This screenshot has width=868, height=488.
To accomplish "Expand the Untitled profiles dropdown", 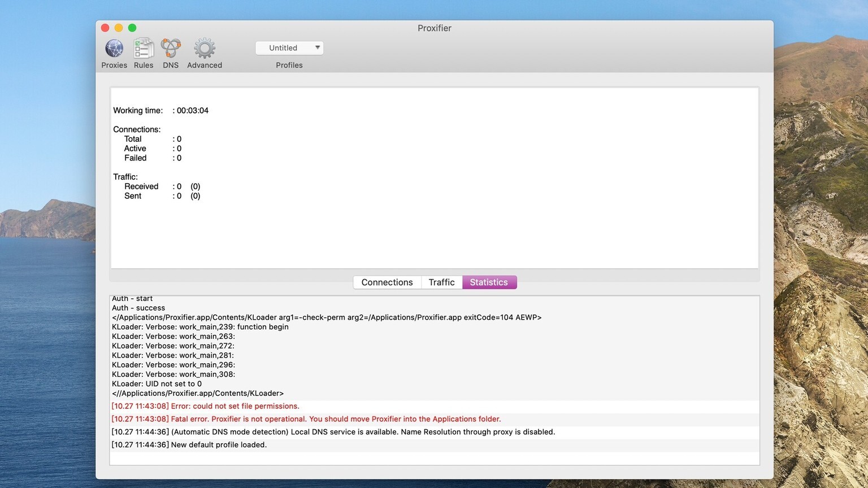I will (289, 48).
